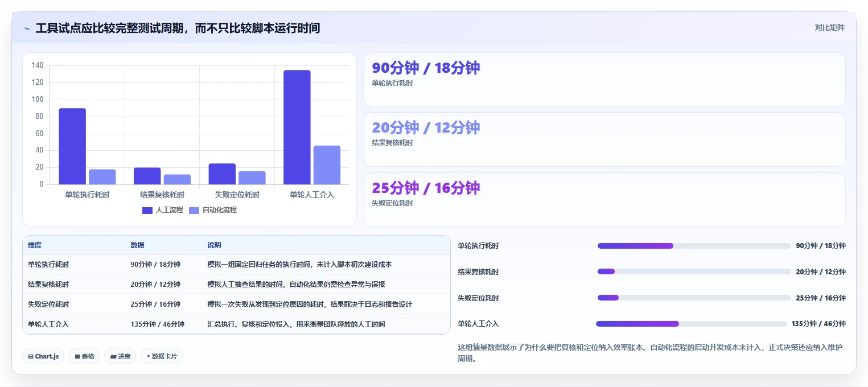Click the description starting 模拟一次失败从发现

tap(310, 304)
